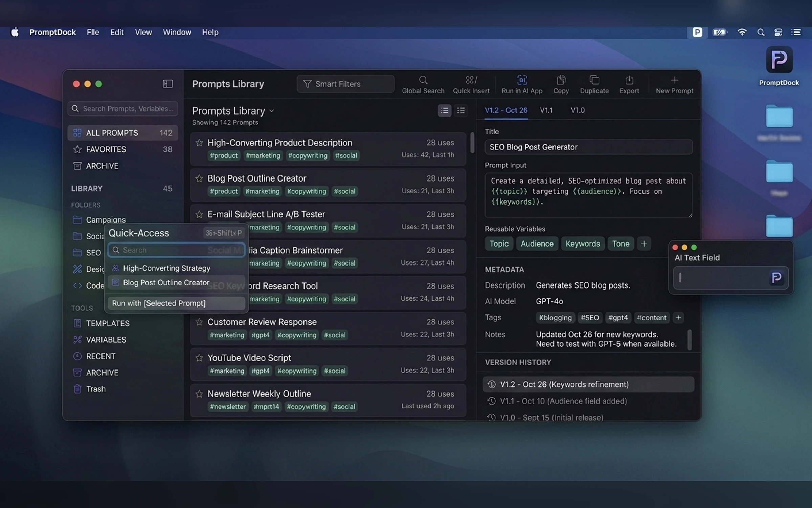Star the High-Converting Product Description prompt
Image resolution: width=812 pixels, height=508 pixels.
199,143
